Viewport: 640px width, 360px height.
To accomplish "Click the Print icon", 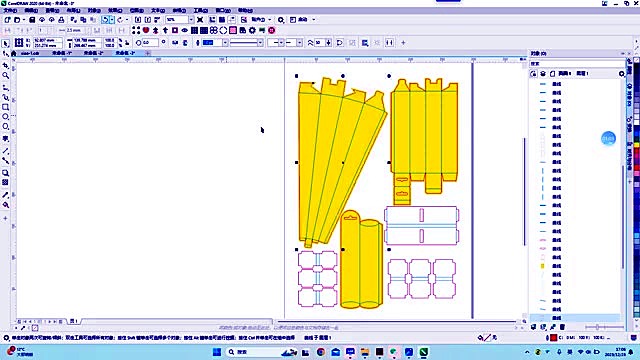I will coord(61,20).
